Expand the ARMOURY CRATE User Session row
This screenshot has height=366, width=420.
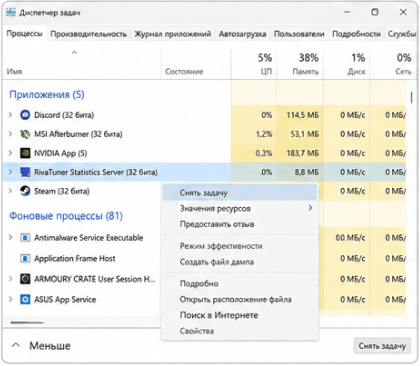[x=10, y=279]
